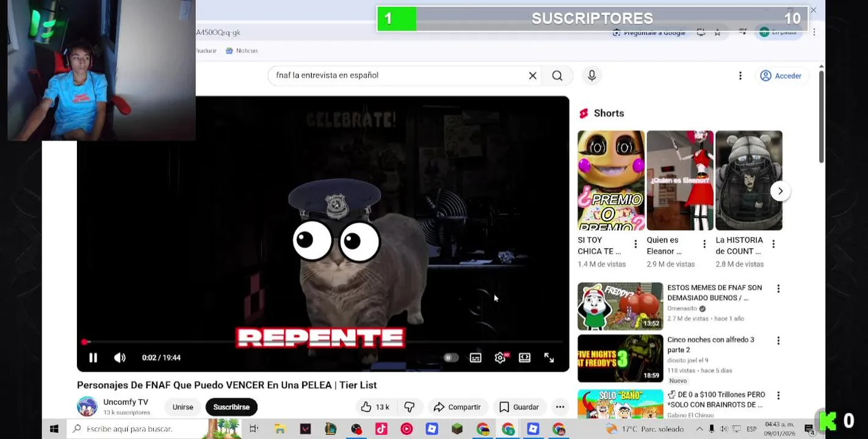Click the Acceder sign-in button
This screenshot has height=439, width=868.
pos(781,76)
